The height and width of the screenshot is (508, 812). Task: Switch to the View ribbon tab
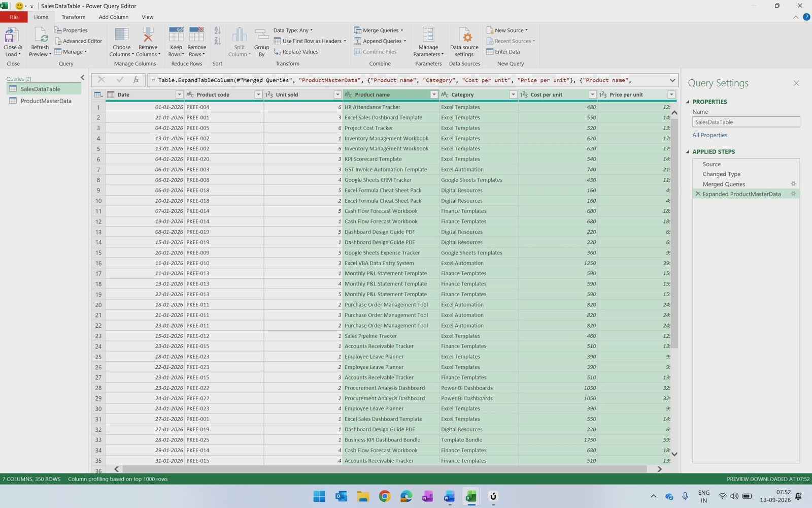click(147, 17)
